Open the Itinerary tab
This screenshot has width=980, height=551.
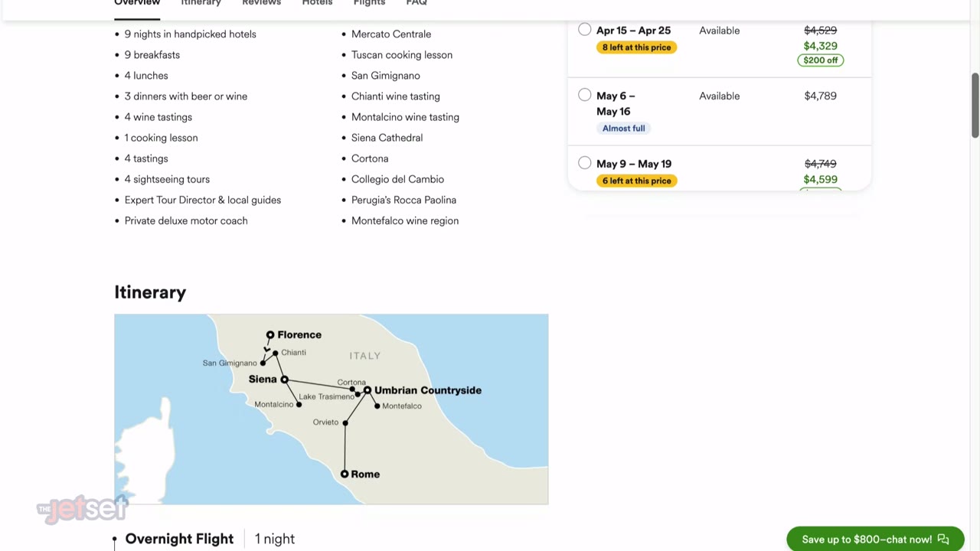click(201, 3)
